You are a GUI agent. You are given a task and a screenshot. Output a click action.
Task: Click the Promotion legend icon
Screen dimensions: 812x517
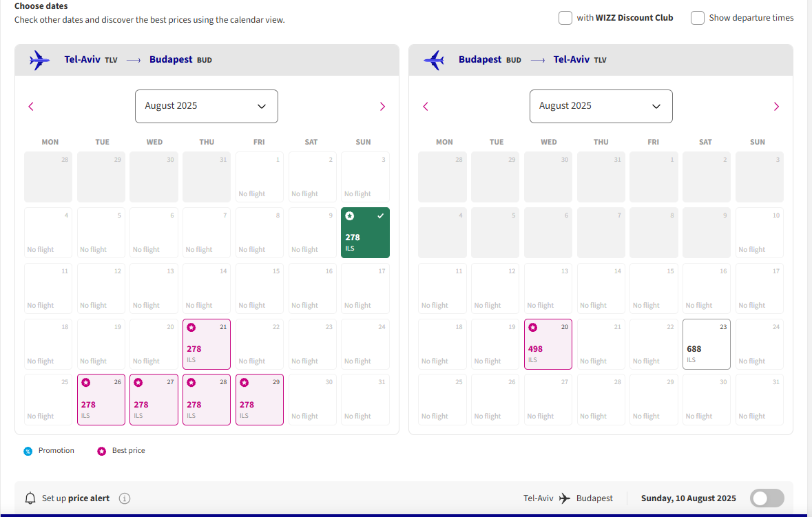pyautogui.click(x=28, y=451)
